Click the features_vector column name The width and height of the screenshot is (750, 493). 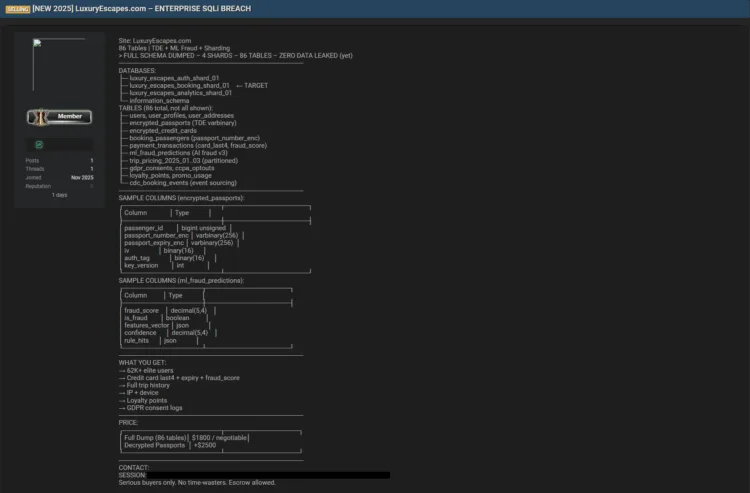point(147,325)
